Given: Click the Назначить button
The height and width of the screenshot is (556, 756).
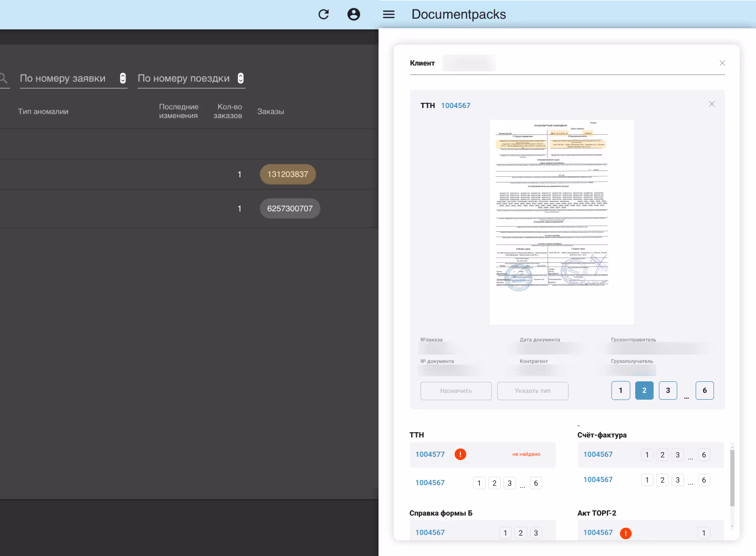Looking at the screenshot, I should (x=456, y=391).
